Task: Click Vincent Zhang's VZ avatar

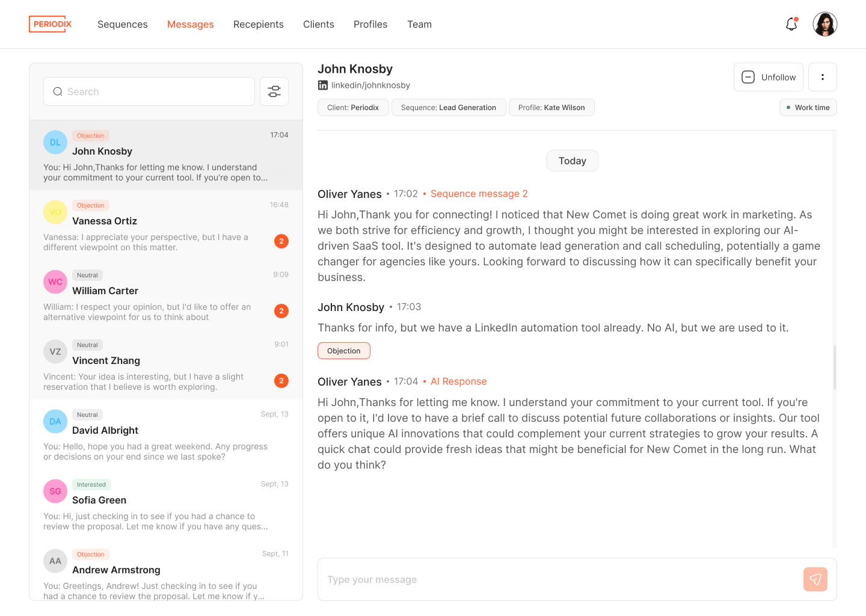Action: pyautogui.click(x=55, y=352)
